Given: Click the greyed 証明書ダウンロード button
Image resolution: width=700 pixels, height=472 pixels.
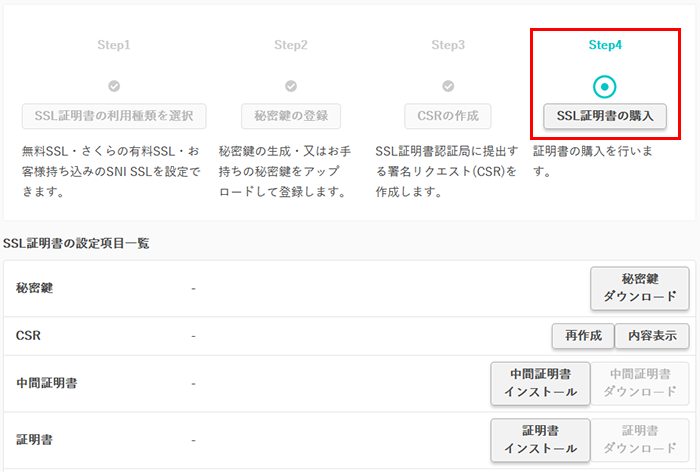Looking at the screenshot, I should click(639, 439).
